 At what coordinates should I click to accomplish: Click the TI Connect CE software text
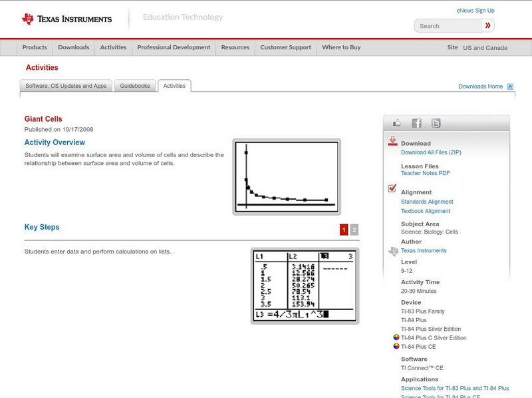click(x=422, y=368)
